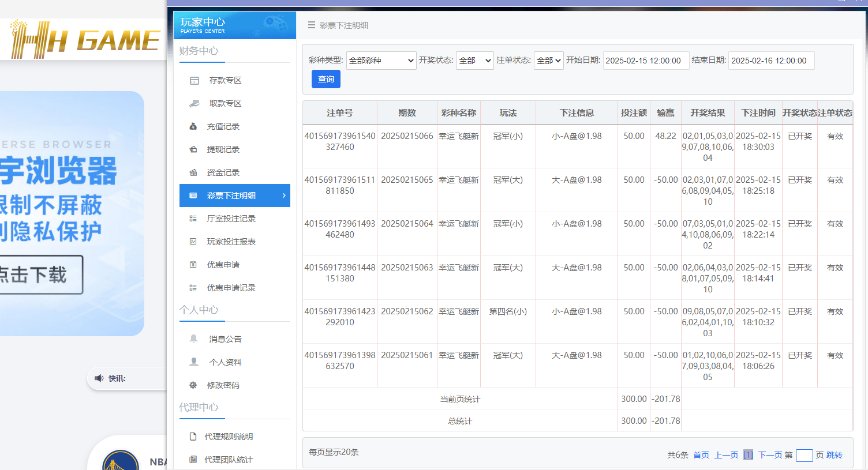Select the hand-with-money icon for 取款专区
This screenshot has height=470, width=868.
[x=194, y=103]
